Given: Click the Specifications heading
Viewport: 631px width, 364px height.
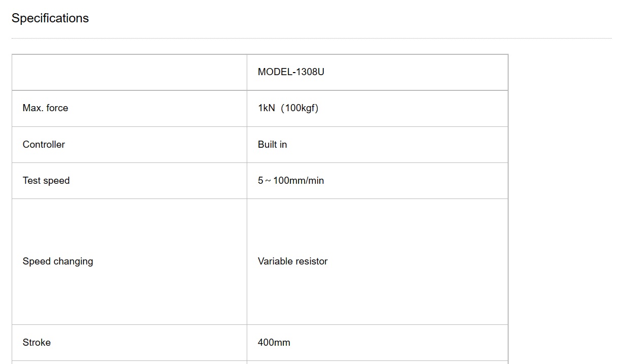Looking at the screenshot, I should [50, 18].
